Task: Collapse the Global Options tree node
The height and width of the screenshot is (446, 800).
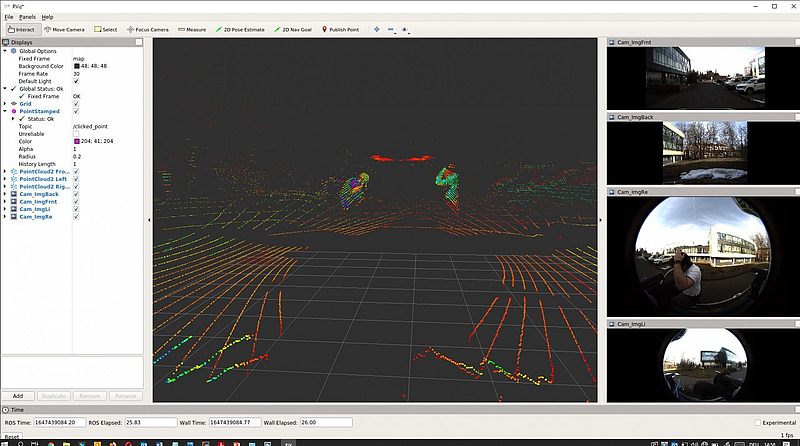Action: [5, 51]
